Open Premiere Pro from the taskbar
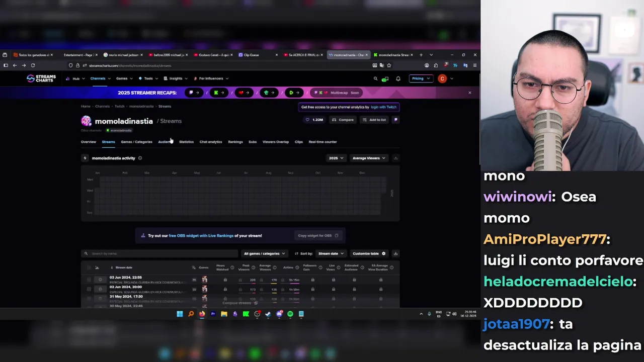Viewport: 644px width, 362px height. pos(213,314)
